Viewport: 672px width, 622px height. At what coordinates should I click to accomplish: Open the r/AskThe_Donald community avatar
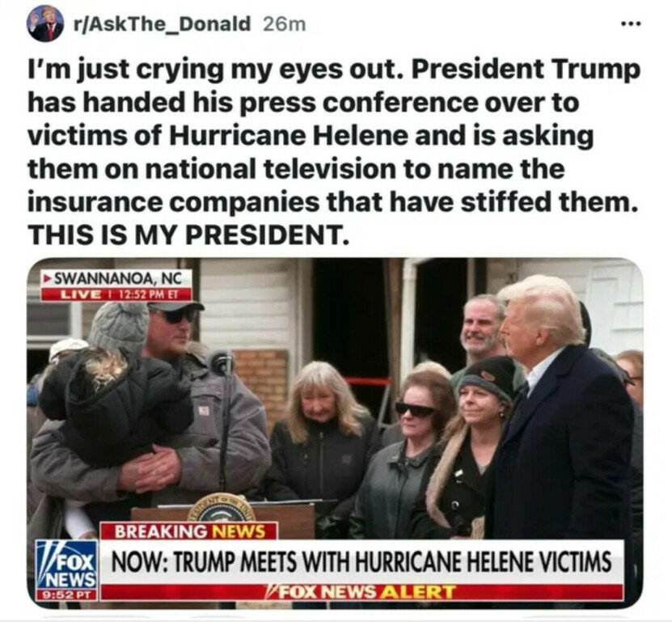(44, 24)
